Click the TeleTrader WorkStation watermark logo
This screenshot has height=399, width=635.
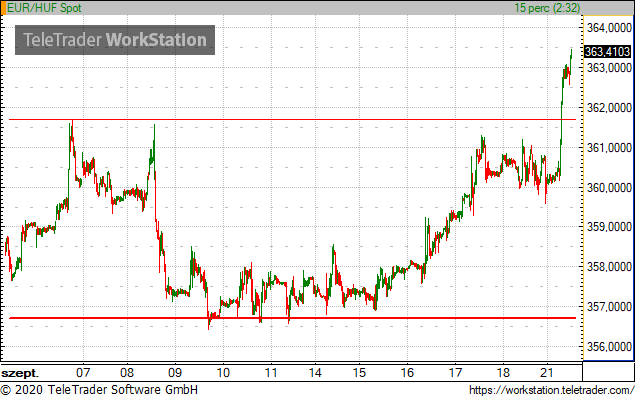click(115, 40)
